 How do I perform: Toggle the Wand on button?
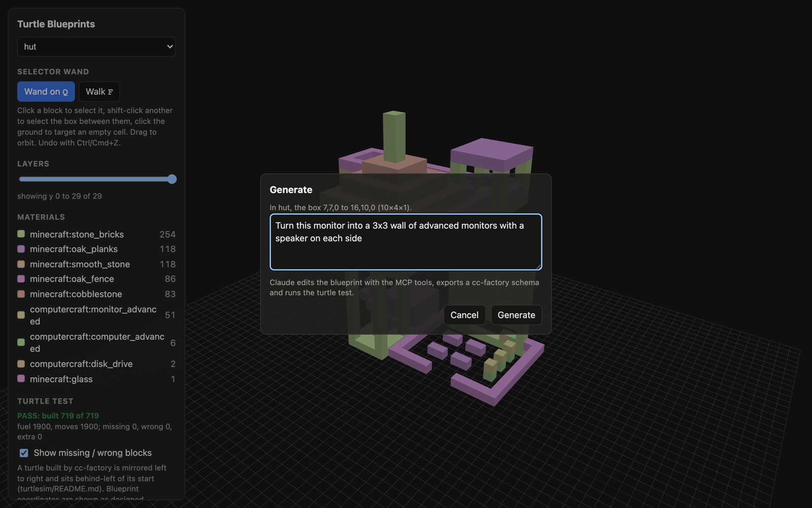point(46,91)
